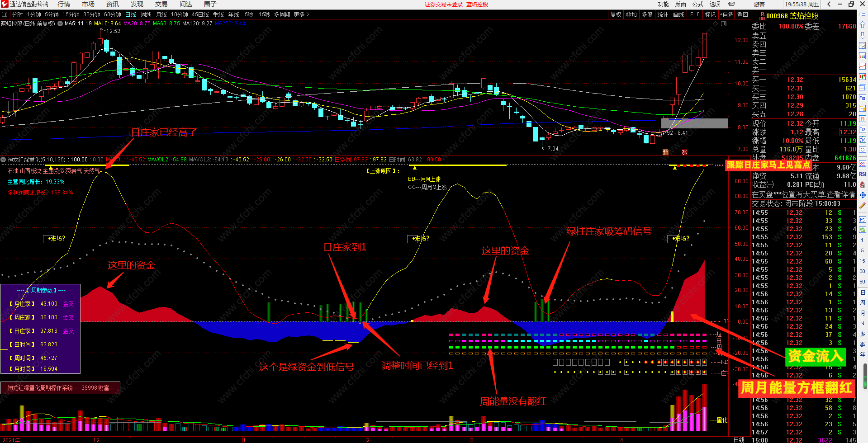The image size is (868, 443).
Task: Open the quote list icon in right sidebar
Action: tap(863, 46)
